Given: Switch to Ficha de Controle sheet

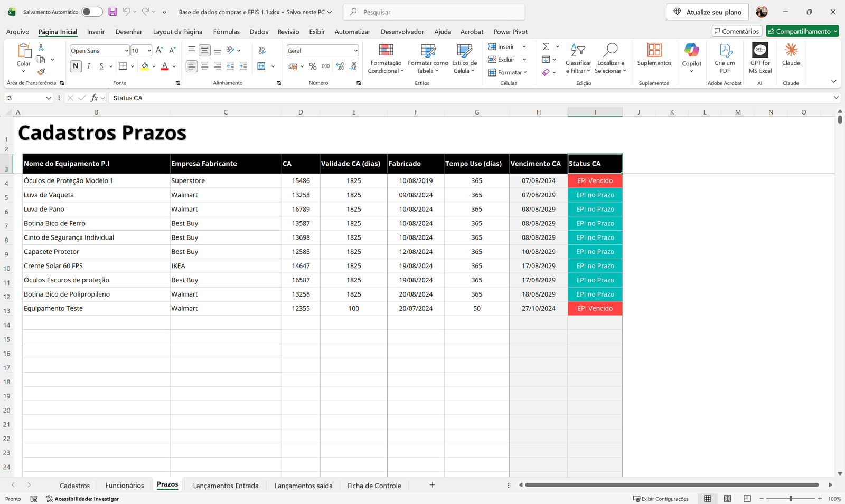Looking at the screenshot, I should tap(374, 486).
